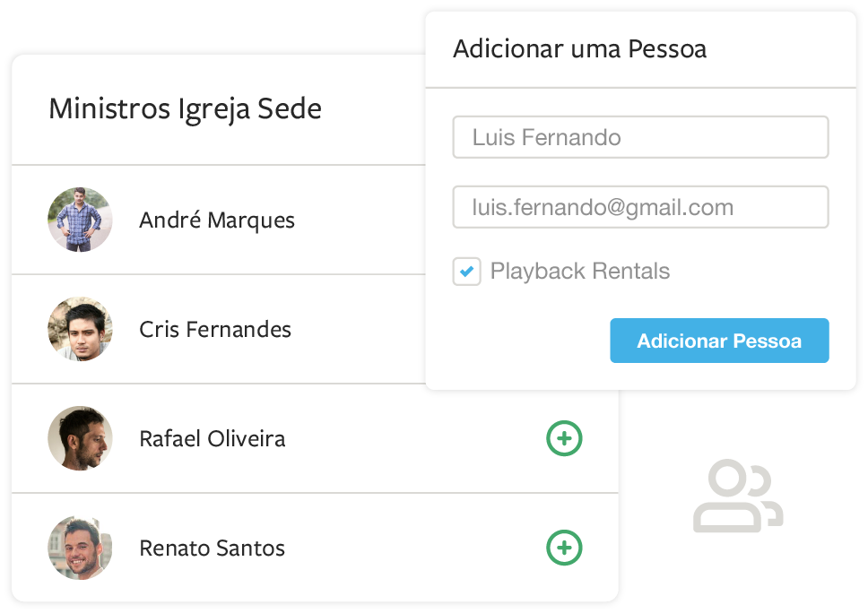Click the Adicionar uma Pessoa dialog title
The image size is (868, 613).
pyautogui.click(x=579, y=48)
